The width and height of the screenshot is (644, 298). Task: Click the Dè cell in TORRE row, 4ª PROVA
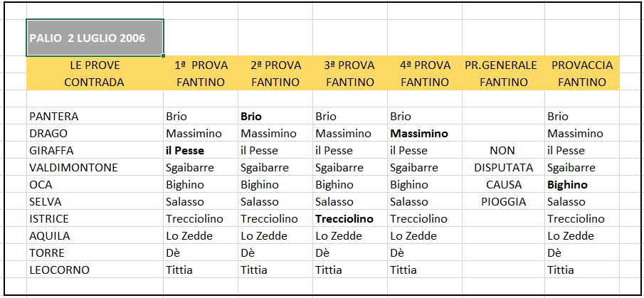[425, 253]
